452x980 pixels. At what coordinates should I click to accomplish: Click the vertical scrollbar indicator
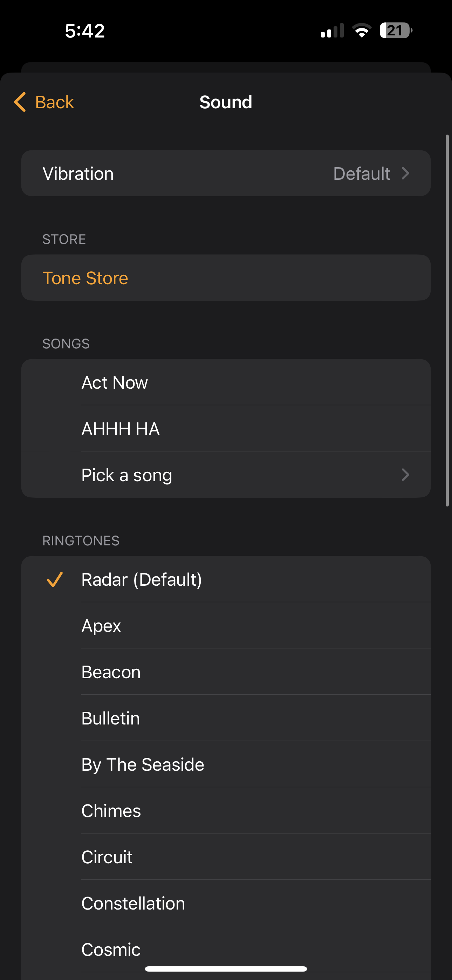coord(447,320)
